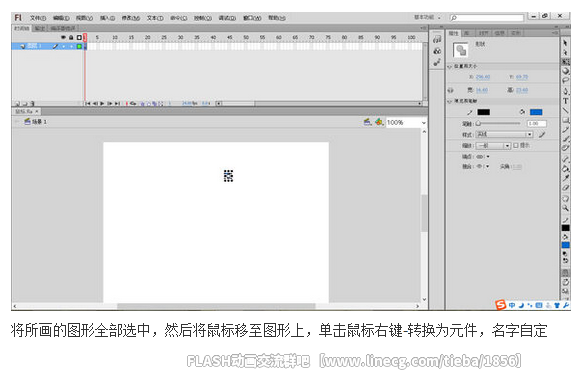573x380 pixels.
Task: Click the new layer icon below timeline
Action: pyautogui.click(x=17, y=104)
